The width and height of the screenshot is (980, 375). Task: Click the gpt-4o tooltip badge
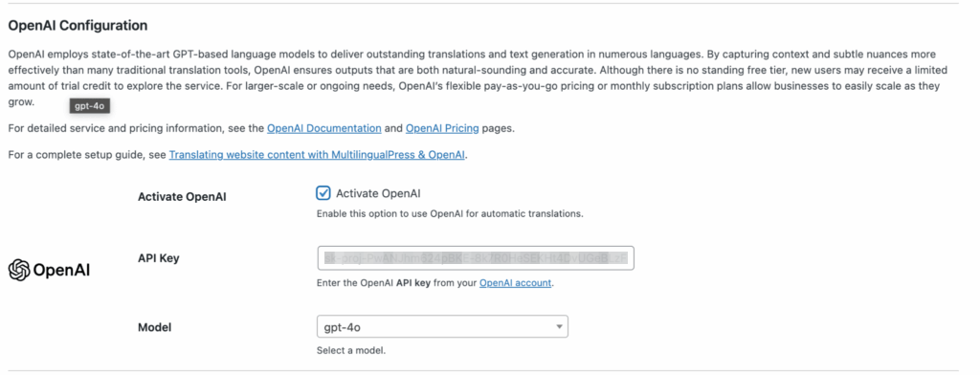pos(89,106)
